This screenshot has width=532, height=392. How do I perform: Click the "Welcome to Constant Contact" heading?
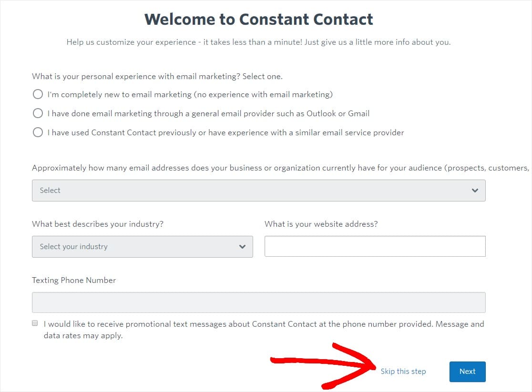(258, 20)
